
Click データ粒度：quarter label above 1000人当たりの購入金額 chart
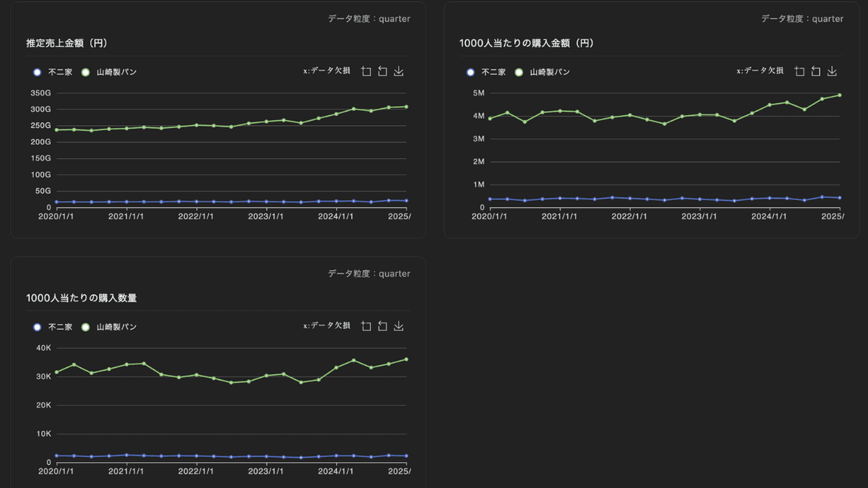click(802, 19)
